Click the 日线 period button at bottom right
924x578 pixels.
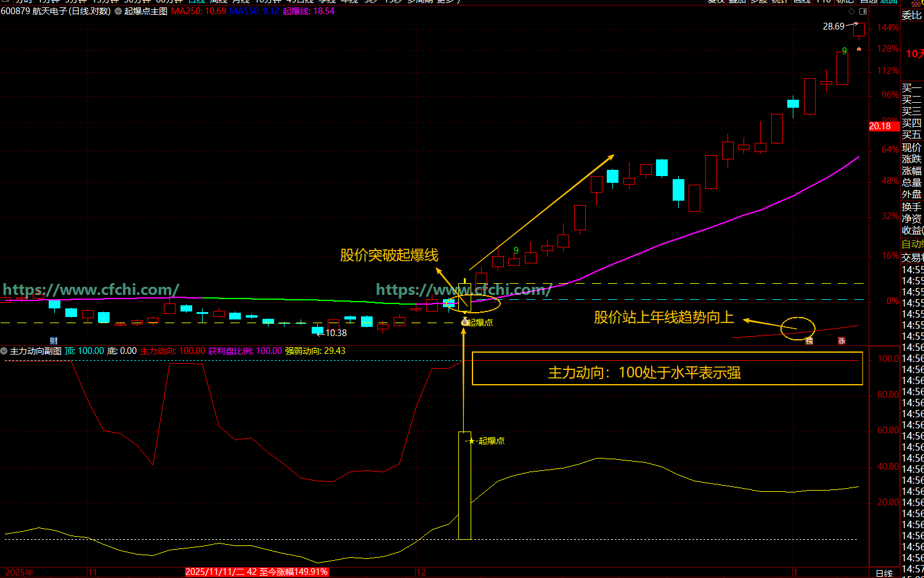tap(884, 573)
